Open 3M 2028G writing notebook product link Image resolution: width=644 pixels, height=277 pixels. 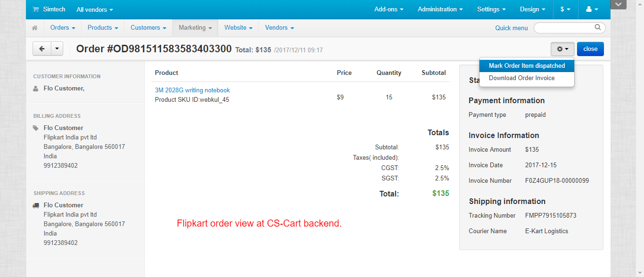[x=192, y=90]
